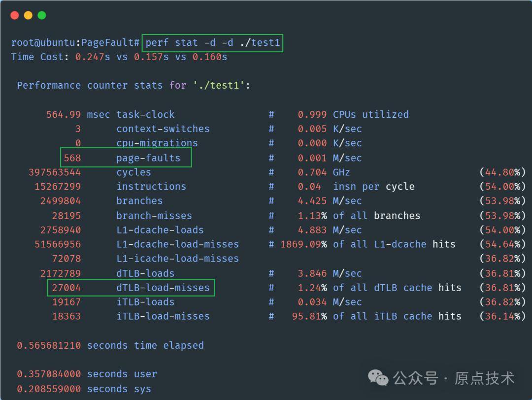This screenshot has height=400, width=532.
Task: Click the 'iTLB-loads' label
Action: click(145, 301)
